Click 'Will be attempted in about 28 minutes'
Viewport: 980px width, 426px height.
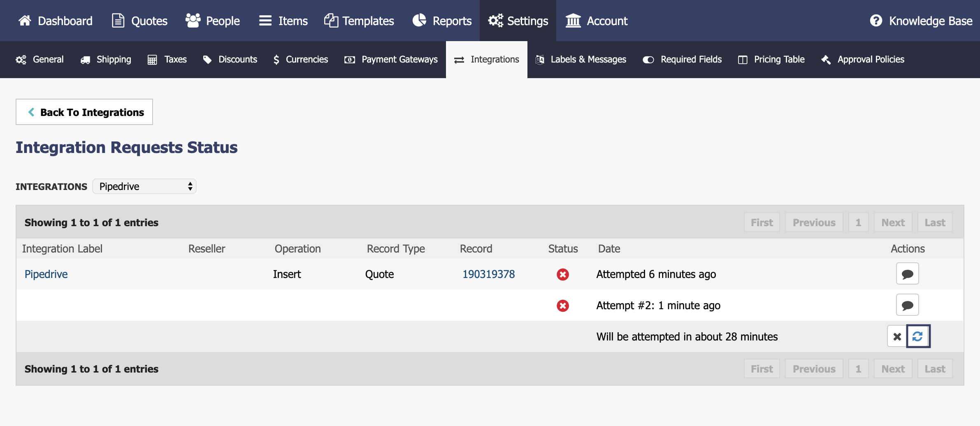tap(687, 337)
